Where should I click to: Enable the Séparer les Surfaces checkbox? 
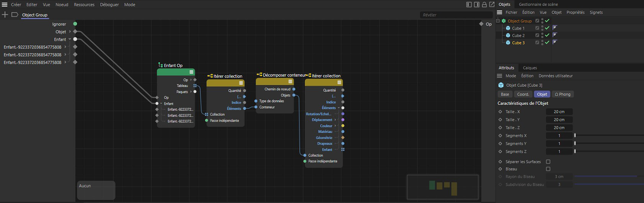(x=548, y=162)
